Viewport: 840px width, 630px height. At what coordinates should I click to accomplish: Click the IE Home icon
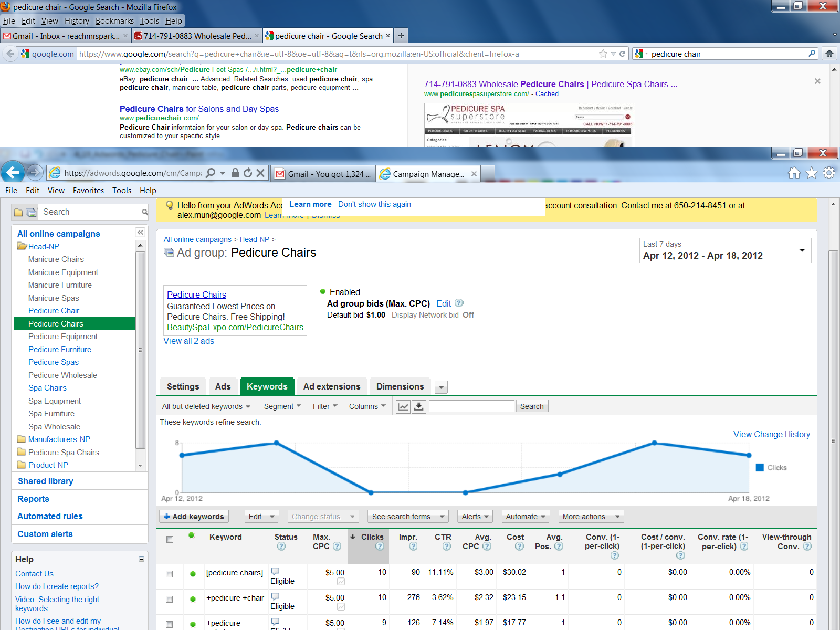794,173
